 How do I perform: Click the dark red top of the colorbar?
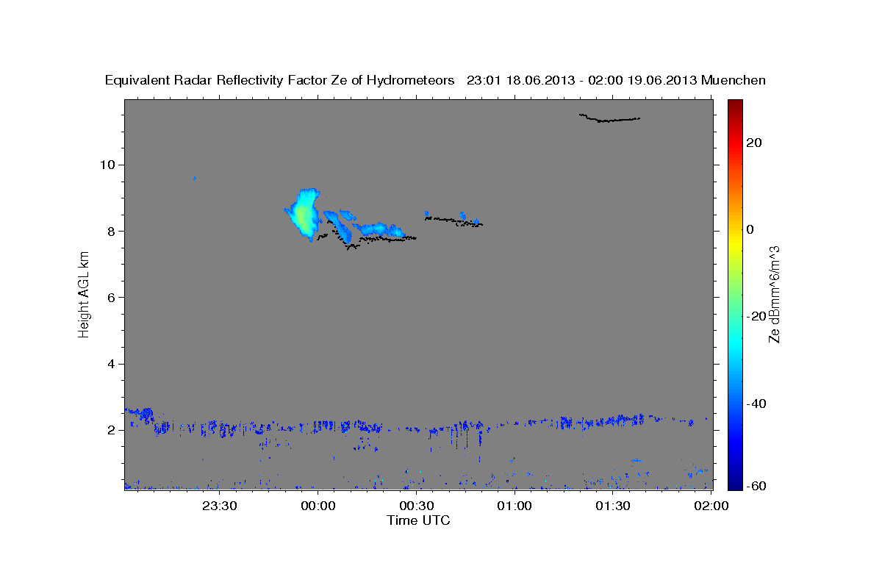pos(734,104)
